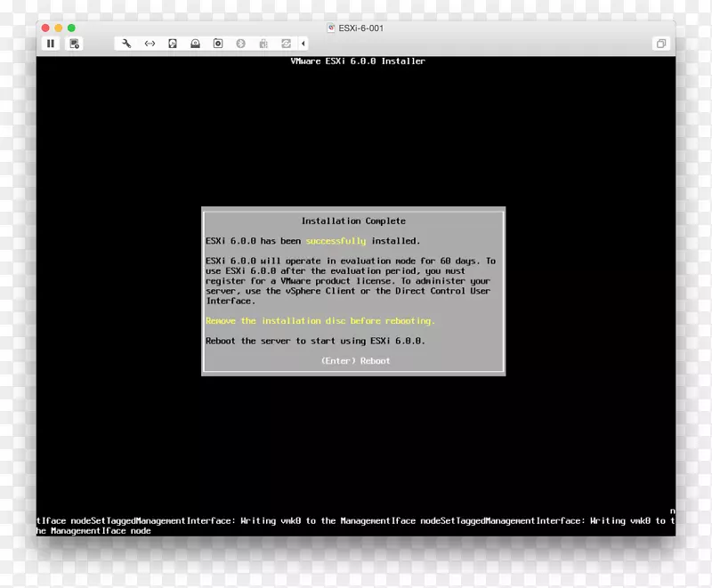This screenshot has width=712, height=588.
Task: Collapse the device toolbar with the left arrow
Action: pos(303,43)
